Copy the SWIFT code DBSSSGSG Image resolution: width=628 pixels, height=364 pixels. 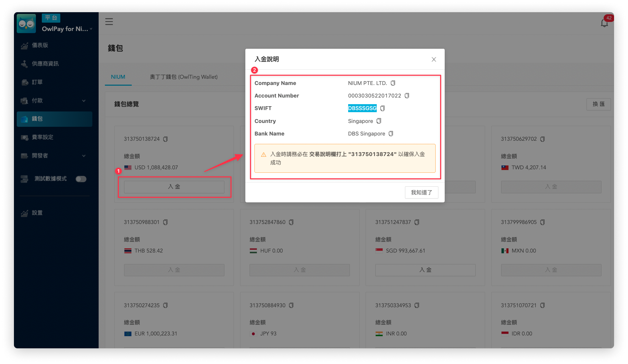point(382,108)
